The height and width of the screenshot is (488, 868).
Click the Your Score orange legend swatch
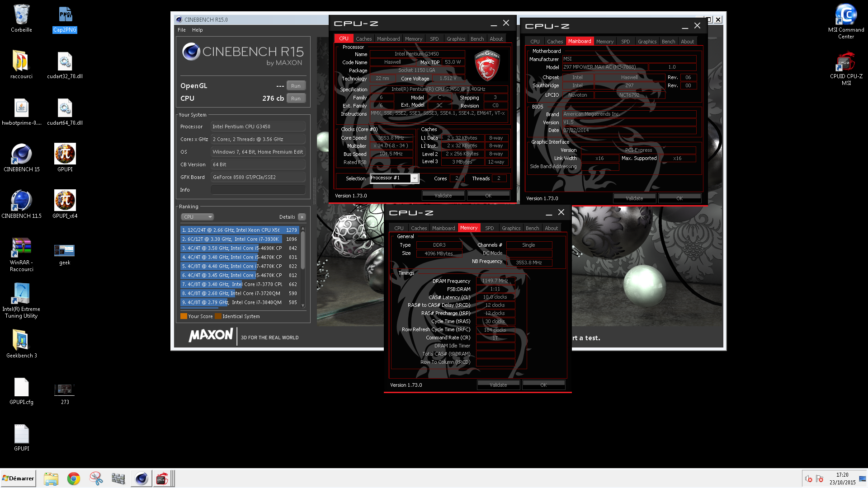(x=184, y=316)
